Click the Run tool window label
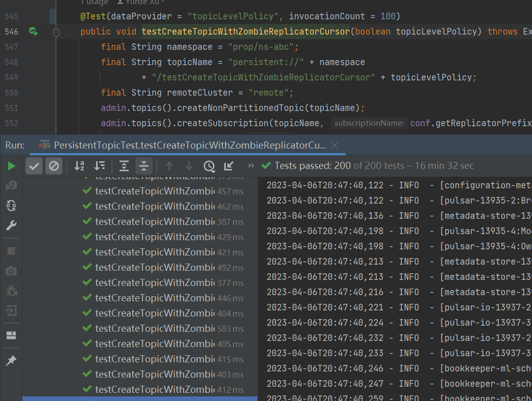The height and width of the screenshot is (401, 532). [x=15, y=146]
